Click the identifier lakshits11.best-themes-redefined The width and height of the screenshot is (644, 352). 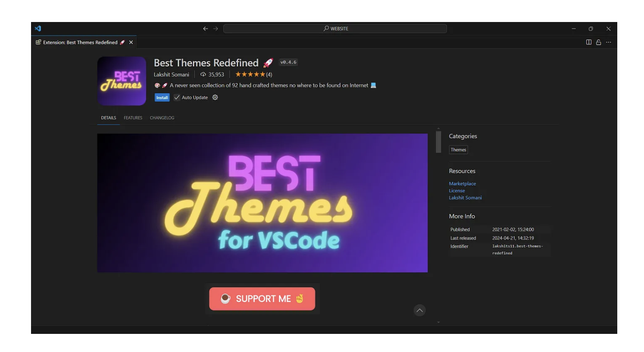pos(517,249)
